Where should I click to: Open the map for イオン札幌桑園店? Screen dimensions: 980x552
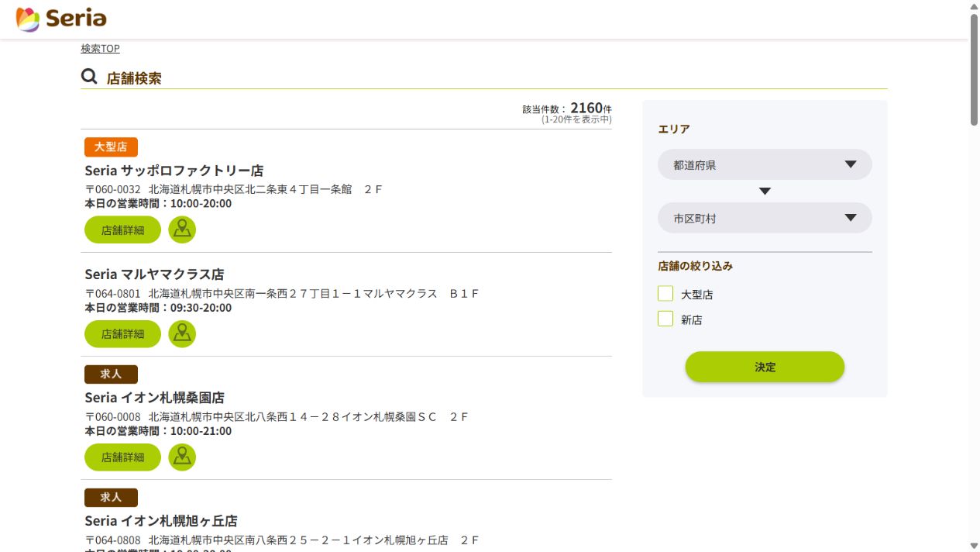[182, 457]
